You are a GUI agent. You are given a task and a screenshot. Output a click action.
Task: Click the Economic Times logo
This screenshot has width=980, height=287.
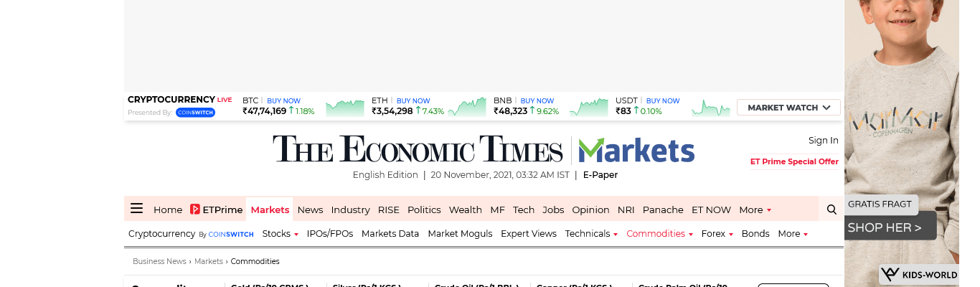pos(418,150)
